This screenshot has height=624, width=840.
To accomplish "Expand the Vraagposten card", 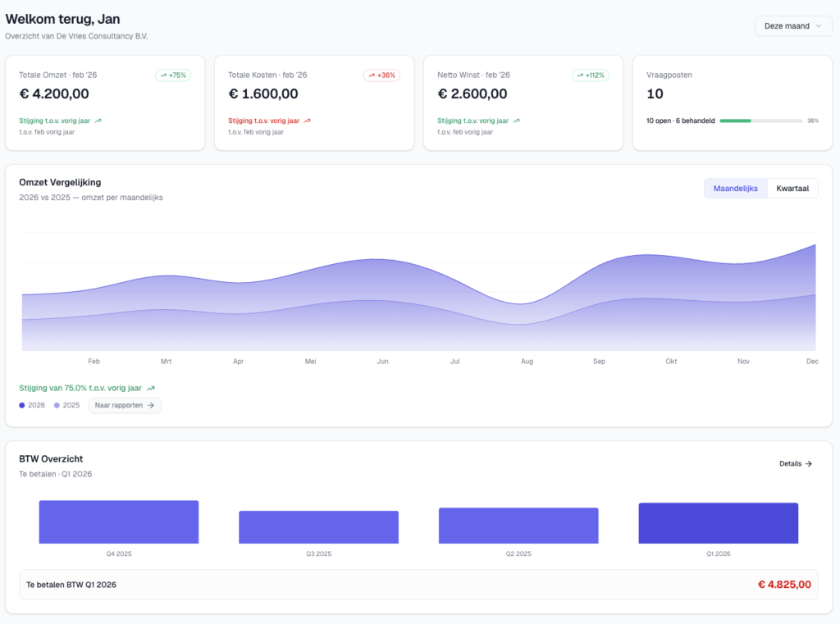I will pyautogui.click(x=733, y=103).
